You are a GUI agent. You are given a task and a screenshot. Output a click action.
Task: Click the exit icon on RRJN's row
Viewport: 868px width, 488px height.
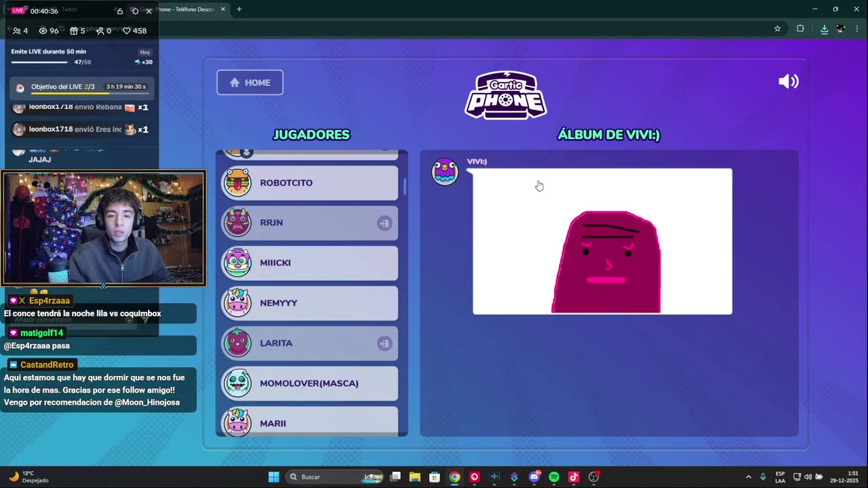(x=384, y=223)
